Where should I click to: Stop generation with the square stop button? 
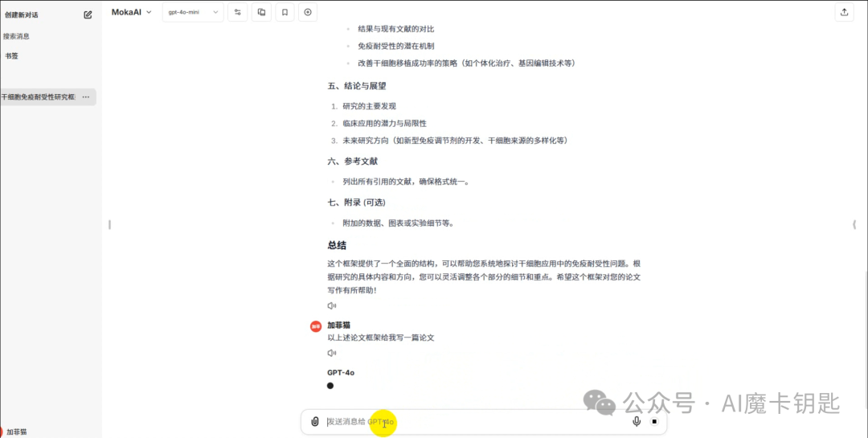coord(653,422)
